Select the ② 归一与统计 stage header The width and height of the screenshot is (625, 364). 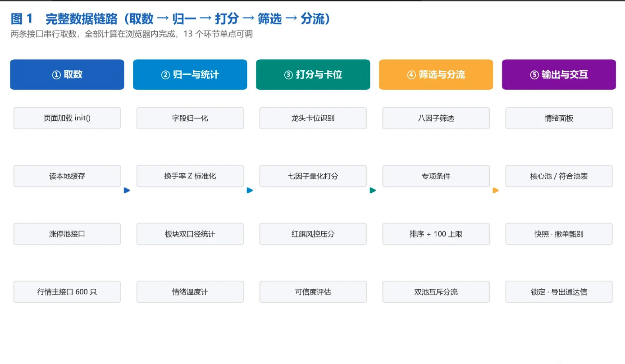click(190, 75)
